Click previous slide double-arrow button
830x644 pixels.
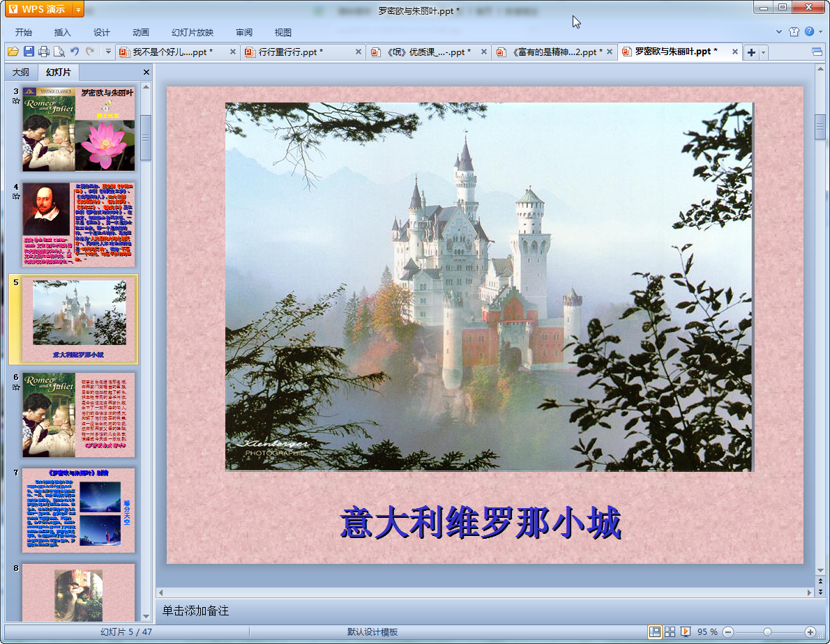pyautogui.click(x=820, y=581)
